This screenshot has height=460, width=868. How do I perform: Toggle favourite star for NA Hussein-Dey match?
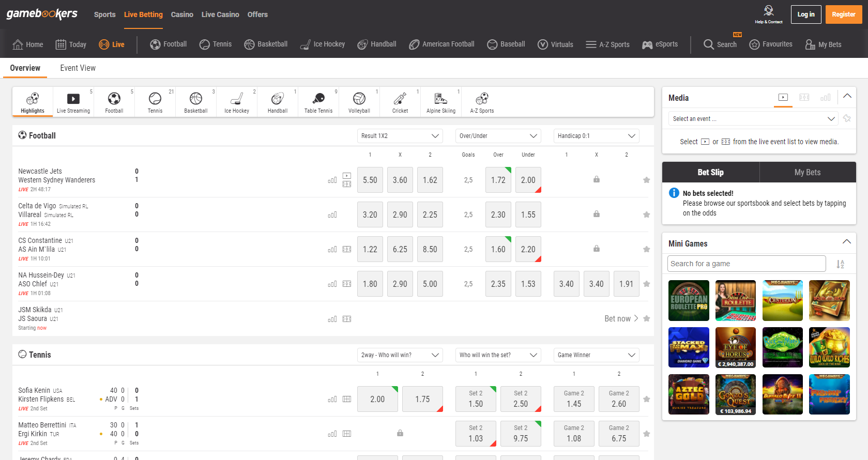pyautogui.click(x=646, y=284)
